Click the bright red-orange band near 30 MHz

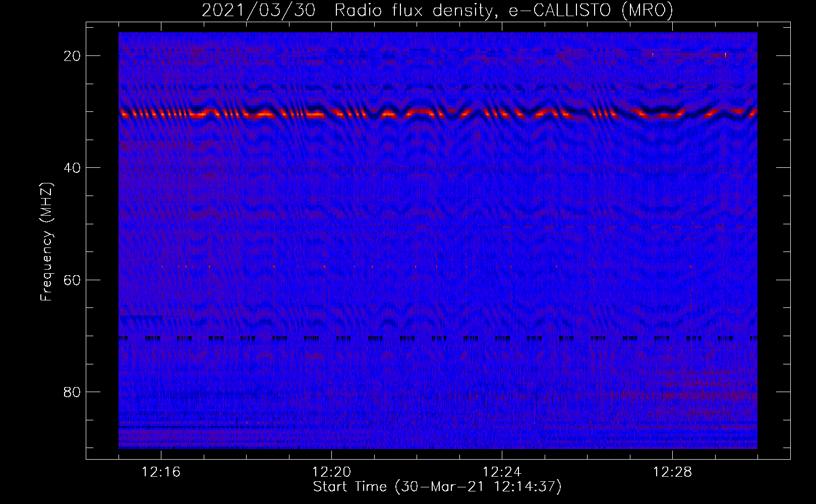[438, 113]
